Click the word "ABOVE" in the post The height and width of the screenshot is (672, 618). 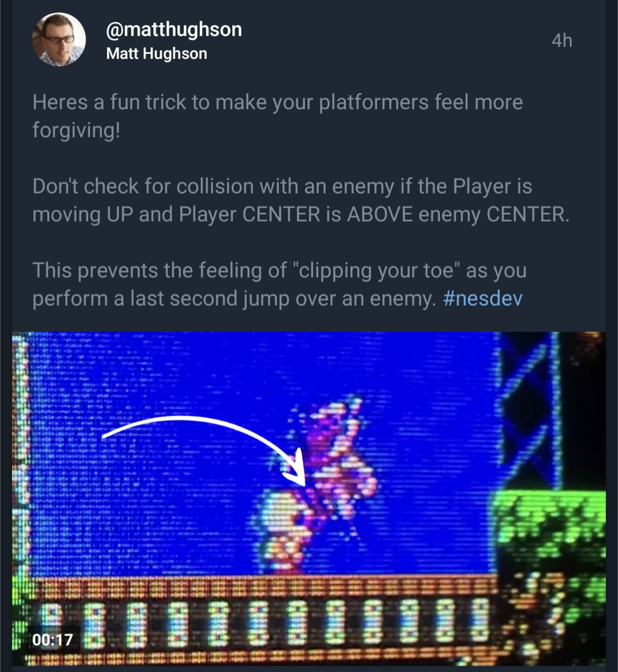[x=380, y=214]
